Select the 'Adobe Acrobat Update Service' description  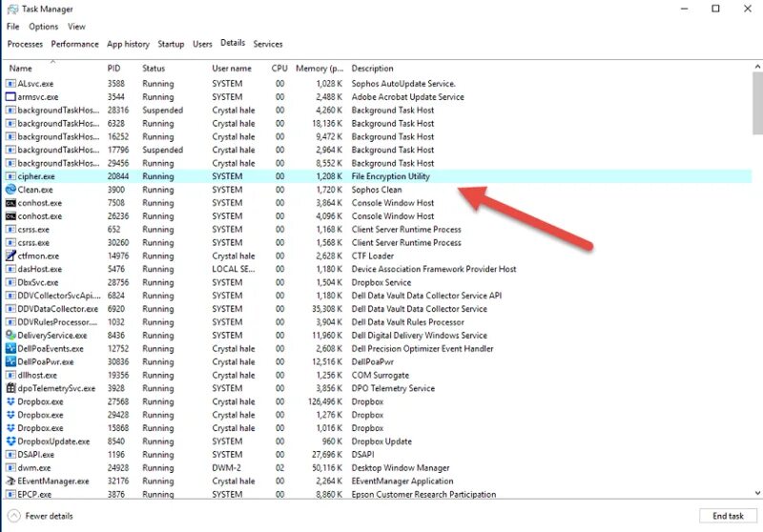pyautogui.click(x=408, y=97)
